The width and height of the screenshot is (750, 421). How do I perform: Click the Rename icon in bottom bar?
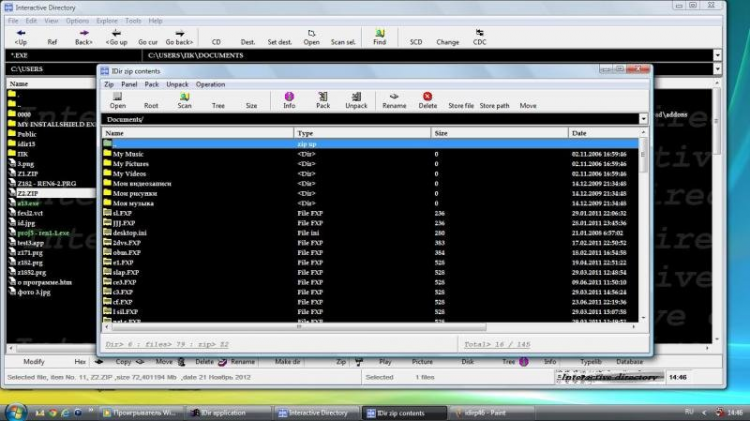[222, 362]
